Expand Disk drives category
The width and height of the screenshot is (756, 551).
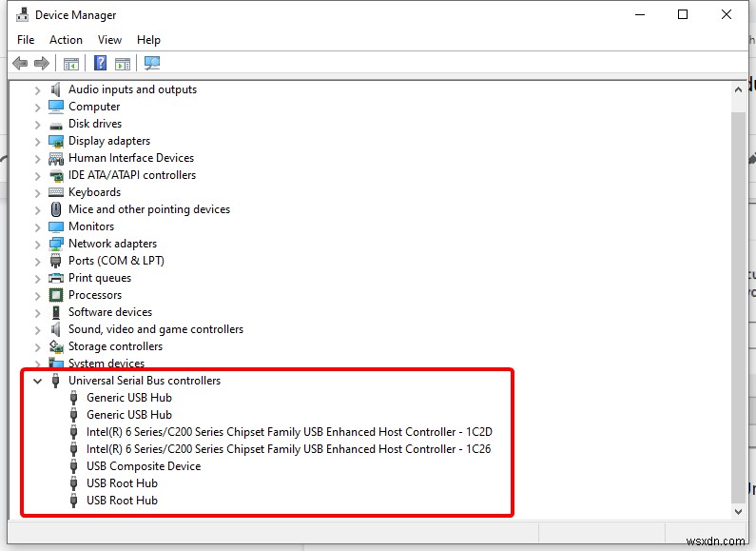click(x=38, y=125)
